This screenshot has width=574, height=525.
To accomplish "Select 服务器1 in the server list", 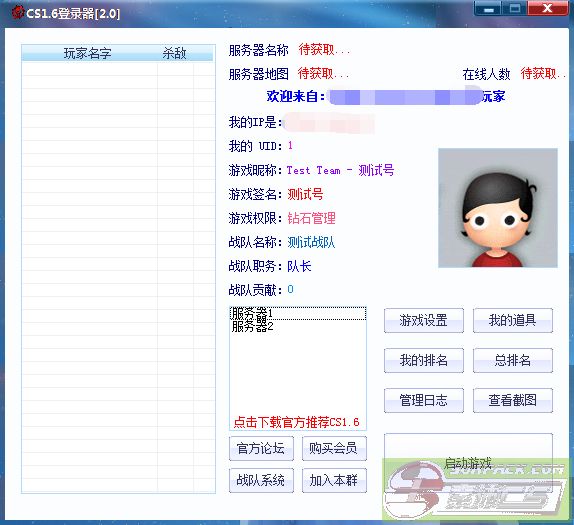I will (298, 313).
